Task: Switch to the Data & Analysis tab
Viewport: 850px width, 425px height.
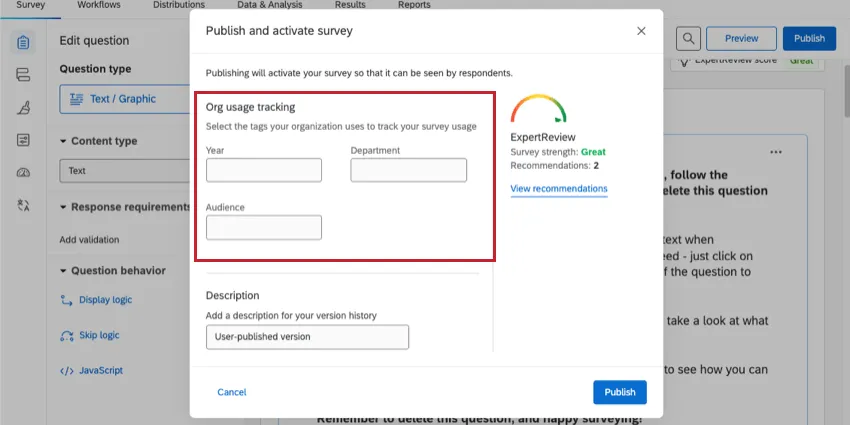Action: (x=270, y=5)
